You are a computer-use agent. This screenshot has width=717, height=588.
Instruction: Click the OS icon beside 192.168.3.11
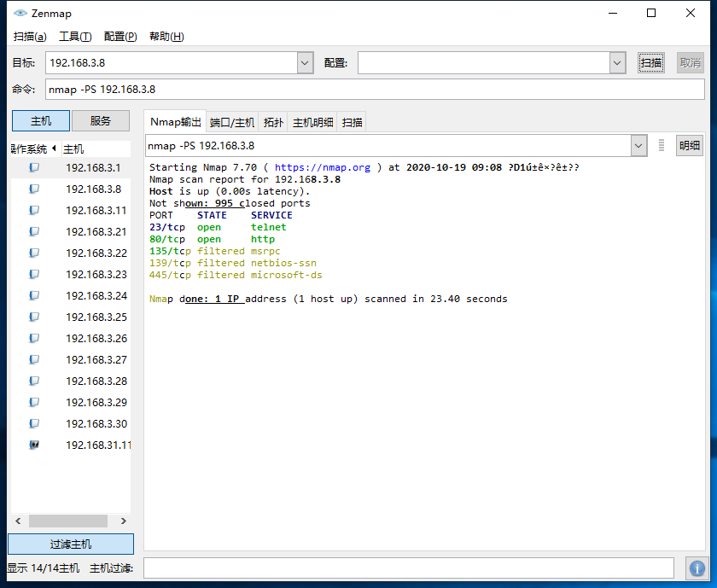34,210
